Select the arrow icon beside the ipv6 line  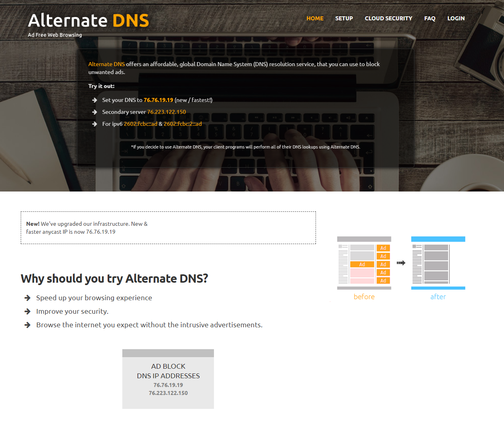94,124
